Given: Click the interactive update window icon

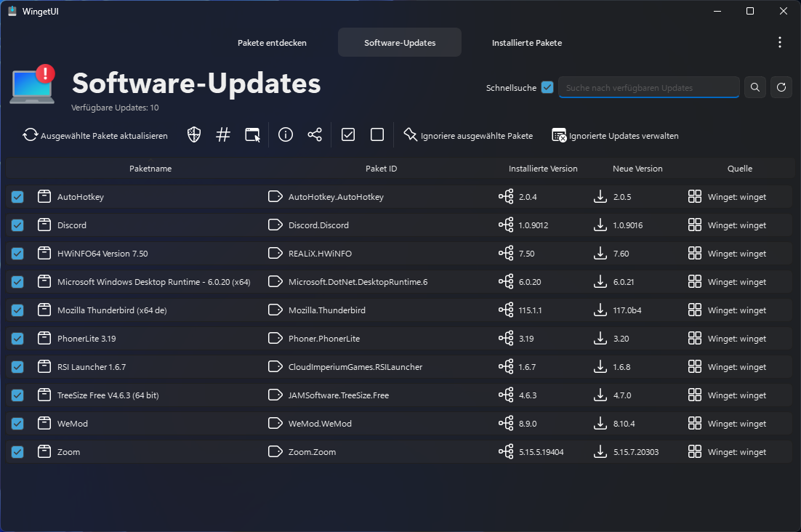Looking at the screenshot, I should [x=252, y=134].
